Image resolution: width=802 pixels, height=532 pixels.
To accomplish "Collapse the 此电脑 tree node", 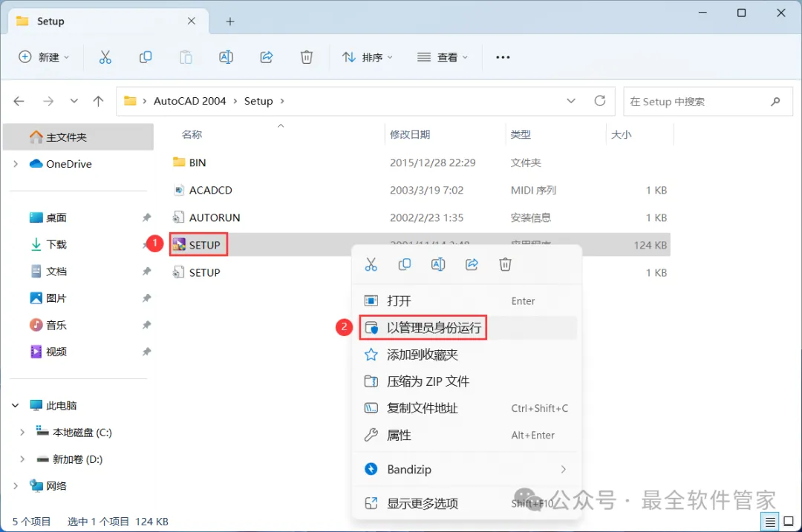I will [x=16, y=406].
